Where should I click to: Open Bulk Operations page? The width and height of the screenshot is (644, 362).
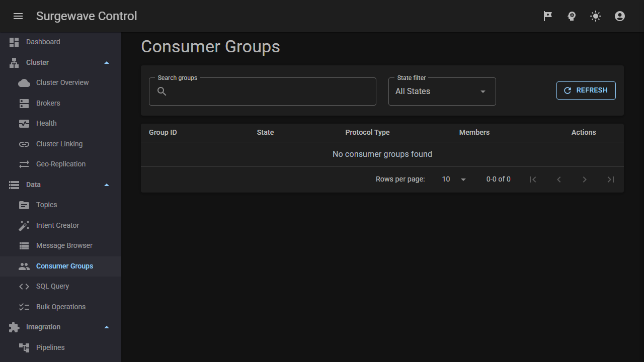pyautogui.click(x=60, y=307)
